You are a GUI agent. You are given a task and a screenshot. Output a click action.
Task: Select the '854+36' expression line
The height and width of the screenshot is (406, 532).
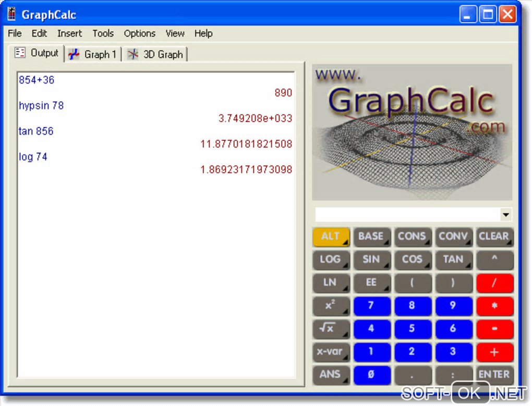tap(37, 80)
